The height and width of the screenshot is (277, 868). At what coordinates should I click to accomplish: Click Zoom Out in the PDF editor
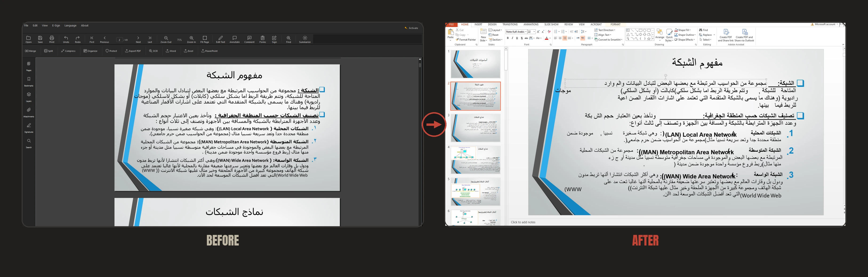pyautogui.click(x=166, y=39)
